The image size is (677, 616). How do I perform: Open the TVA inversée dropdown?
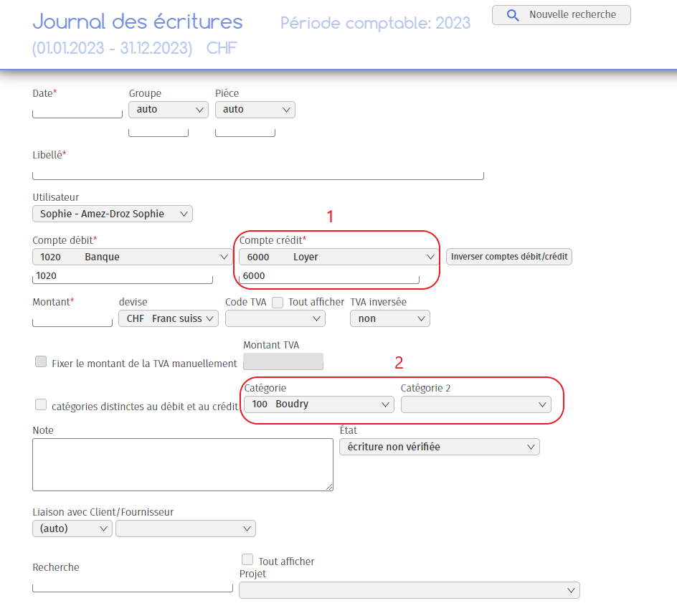pos(389,318)
